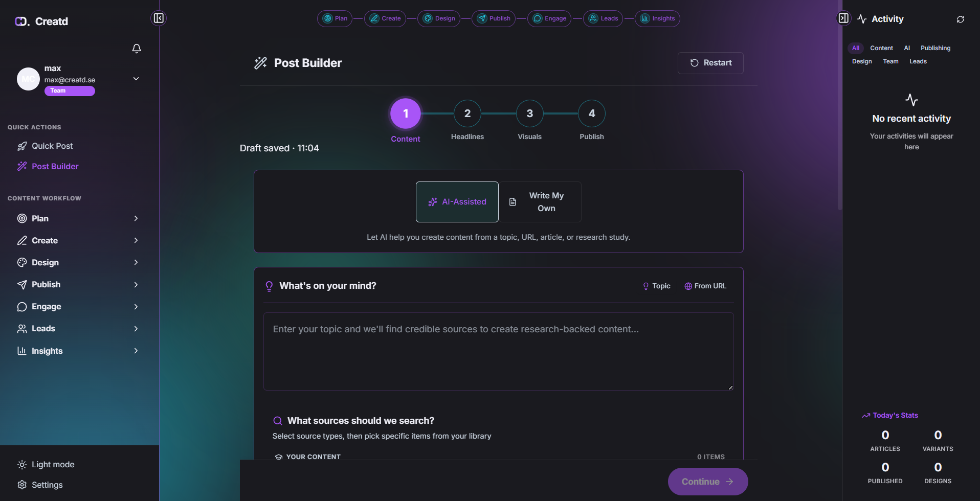The height and width of the screenshot is (501, 980).
Task: Jump to step 3 Visuals
Action: pyautogui.click(x=529, y=114)
